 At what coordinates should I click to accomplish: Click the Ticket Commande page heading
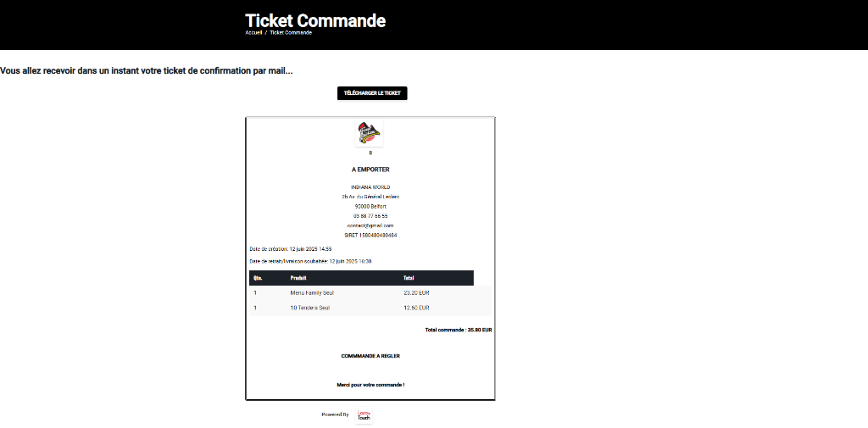tap(315, 19)
